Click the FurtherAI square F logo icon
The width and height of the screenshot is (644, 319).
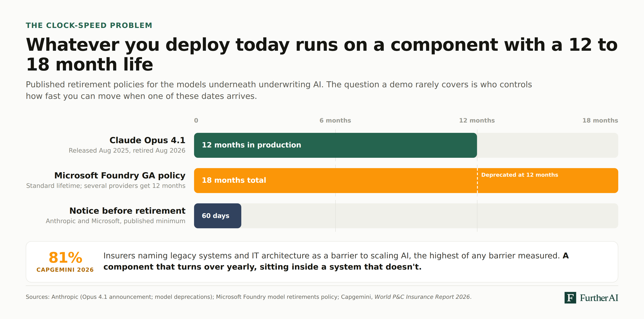(570, 298)
